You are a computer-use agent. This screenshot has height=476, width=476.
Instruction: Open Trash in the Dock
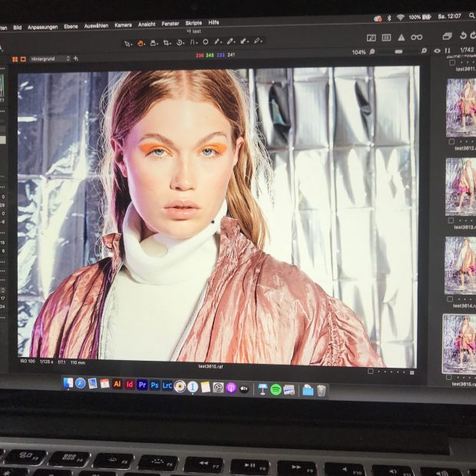pyautogui.click(x=322, y=391)
